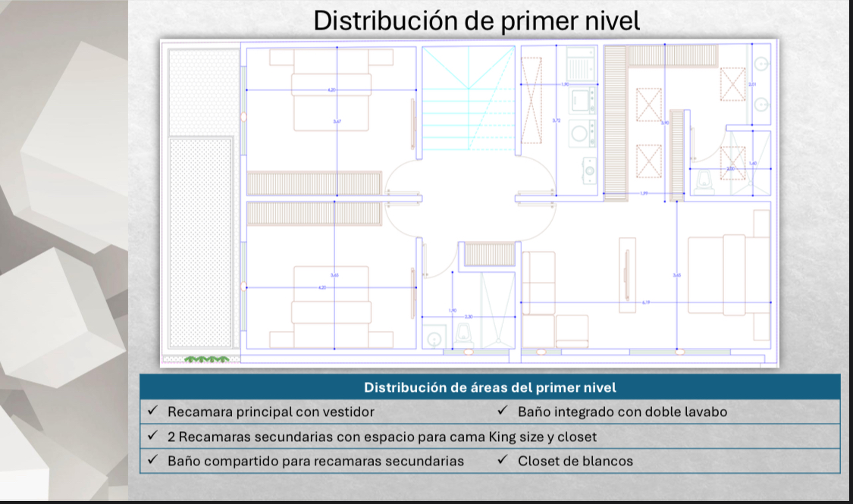Click the 'Closet de blancos' text

click(575, 461)
